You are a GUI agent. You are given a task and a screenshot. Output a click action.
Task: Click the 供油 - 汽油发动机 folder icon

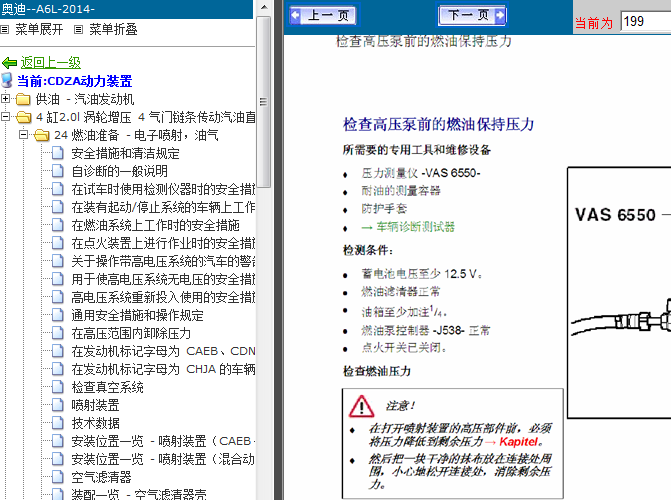23,100
